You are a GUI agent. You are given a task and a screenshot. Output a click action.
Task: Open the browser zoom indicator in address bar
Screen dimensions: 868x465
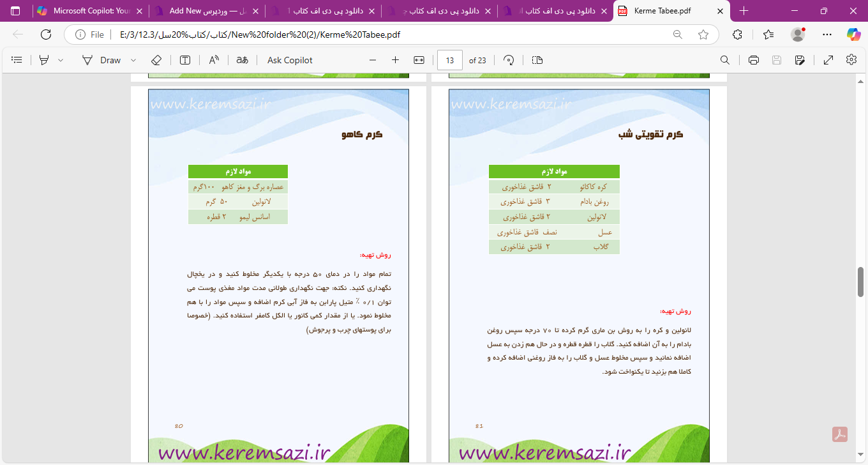[x=678, y=34]
